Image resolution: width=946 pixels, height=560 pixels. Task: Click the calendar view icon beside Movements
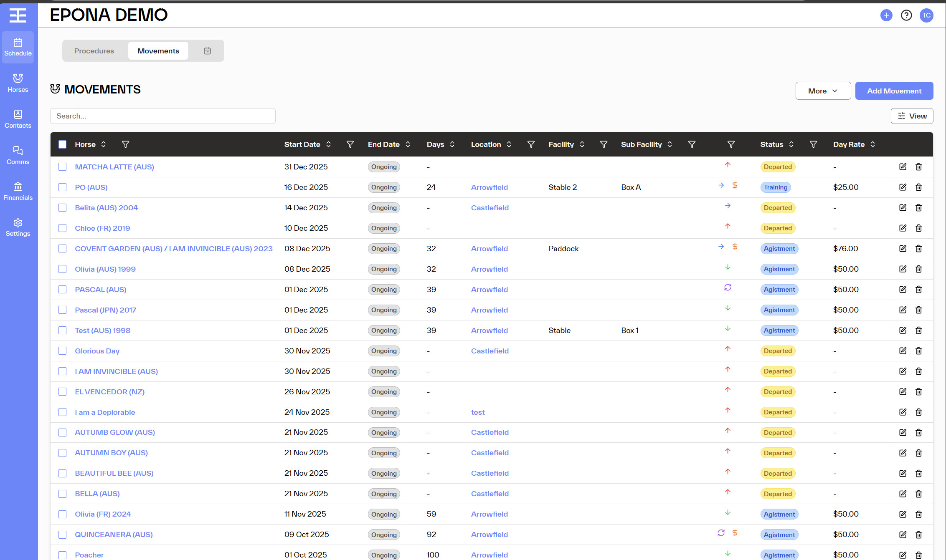click(207, 51)
